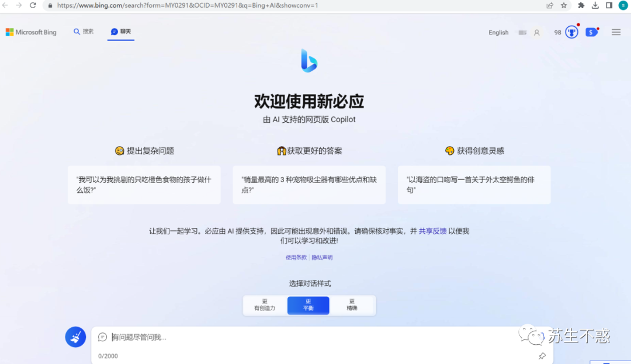The image size is (631, 364).
Task: Open the 隐私声明 link
Action: [x=323, y=257]
